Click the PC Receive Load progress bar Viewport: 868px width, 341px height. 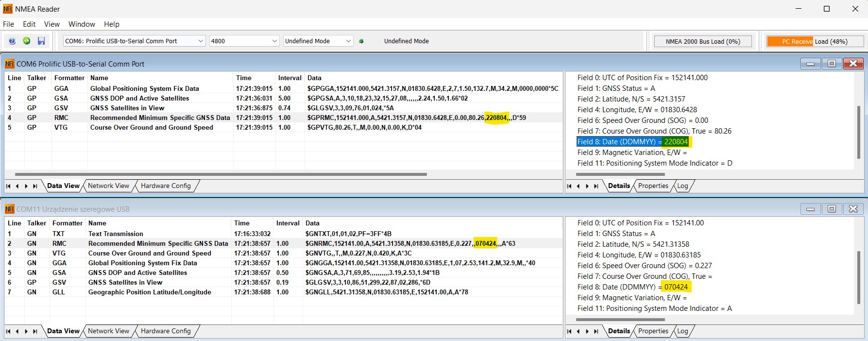click(x=815, y=42)
